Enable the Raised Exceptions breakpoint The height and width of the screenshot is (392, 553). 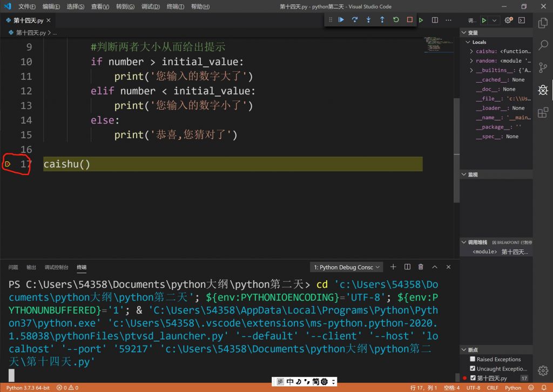coord(473,359)
